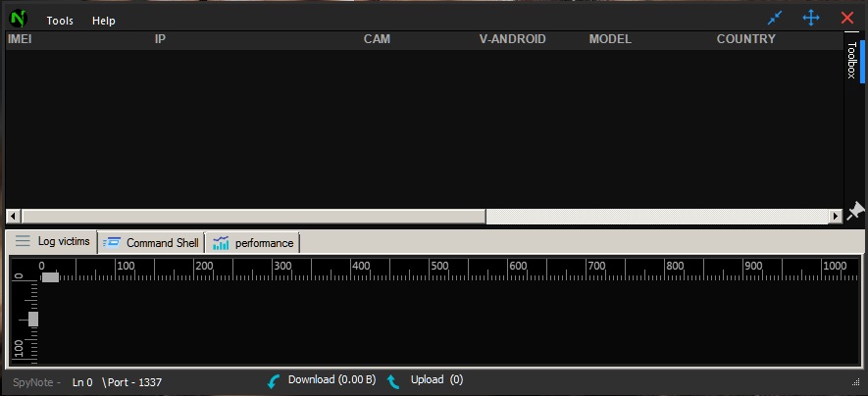Image resolution: width=868 pixels, height=396 pixels.
Task: Click the 500 mark on horizontal ruler
Action: point(439,266)
